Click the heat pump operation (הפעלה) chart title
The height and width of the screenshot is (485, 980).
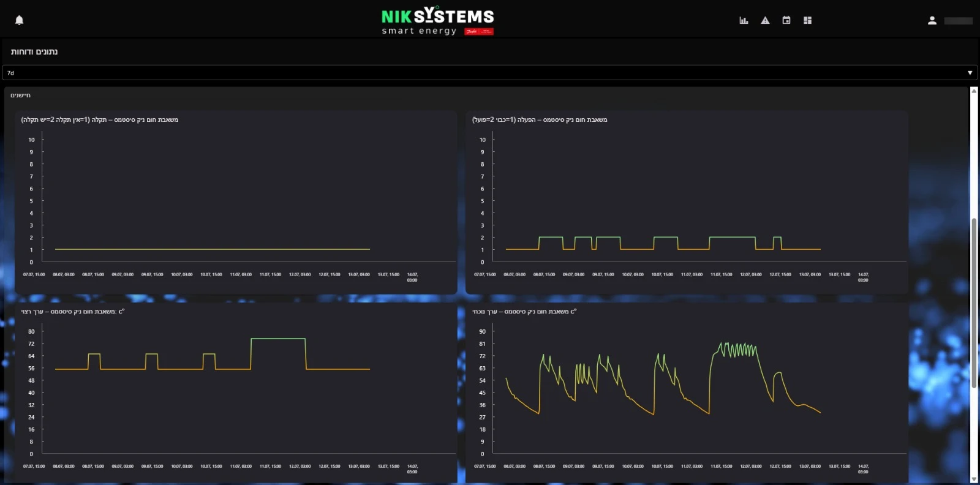[540, 120]
